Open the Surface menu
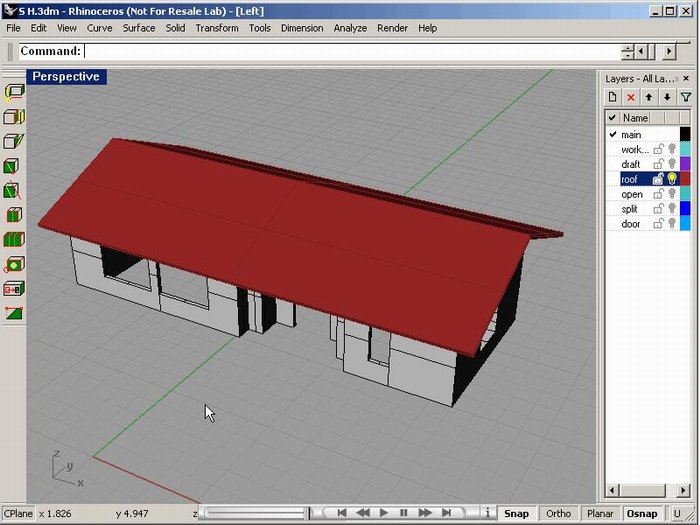 tap(139, 28)
